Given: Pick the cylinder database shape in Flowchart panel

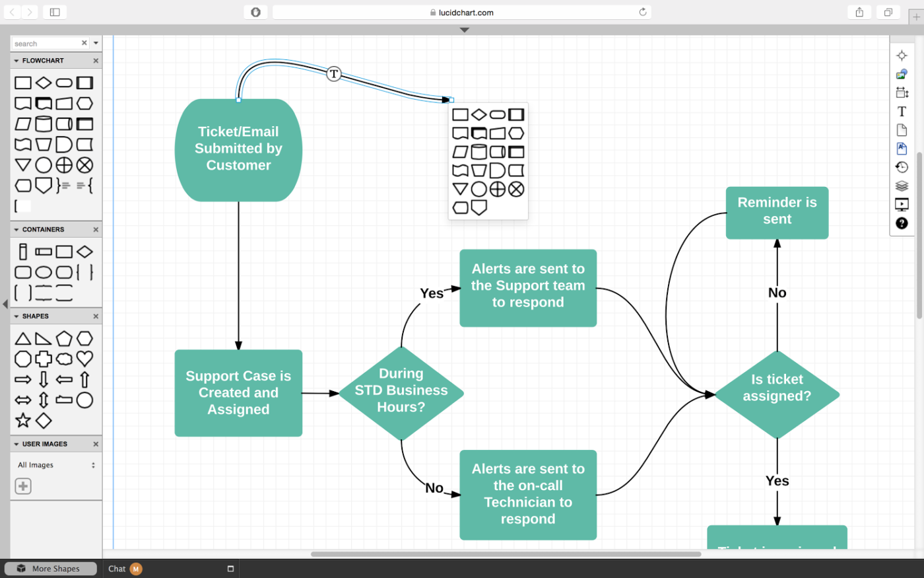Looking at the screenshot, I should click(x=44, y=124).
